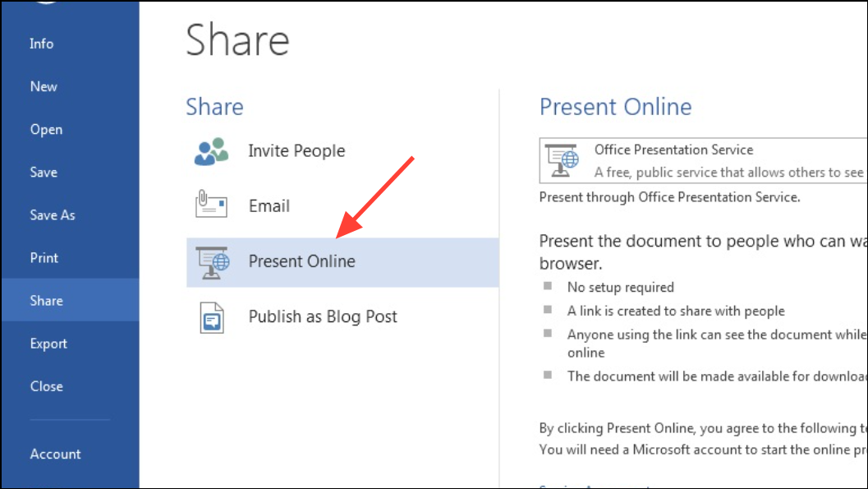Click the Invite People icon
Viewport: 868px width, 489px height.
(211, 151)
